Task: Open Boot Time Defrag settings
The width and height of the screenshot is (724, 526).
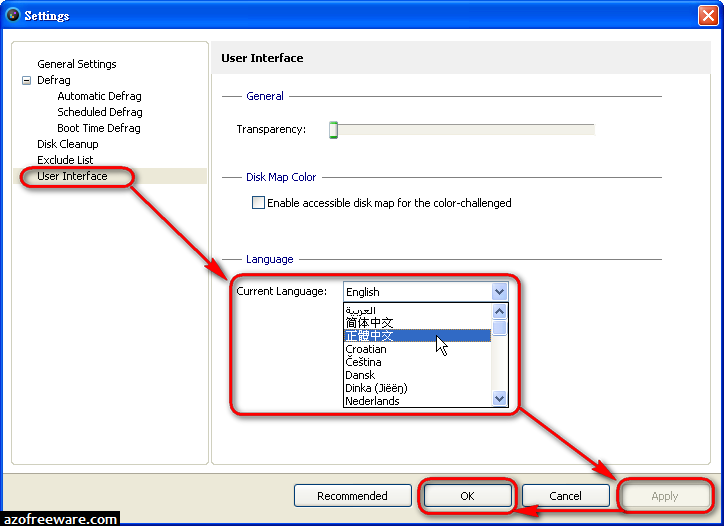Action: 99,128
